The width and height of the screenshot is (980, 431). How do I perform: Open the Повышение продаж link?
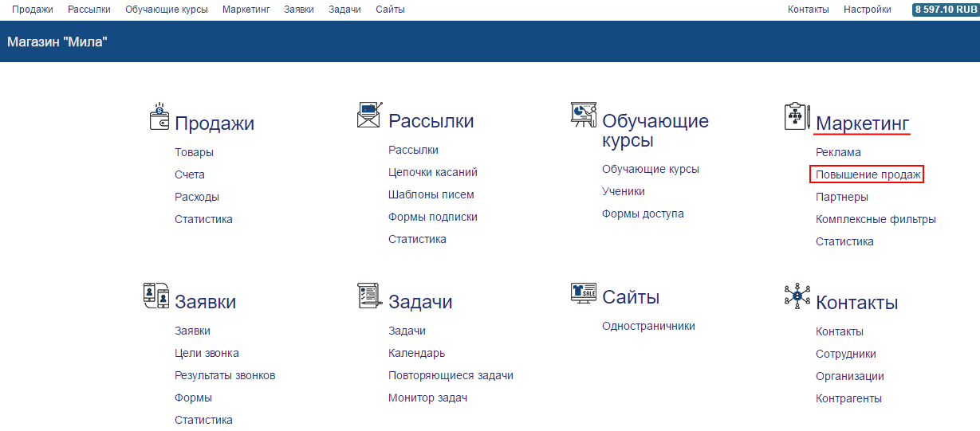click(868, 174)
